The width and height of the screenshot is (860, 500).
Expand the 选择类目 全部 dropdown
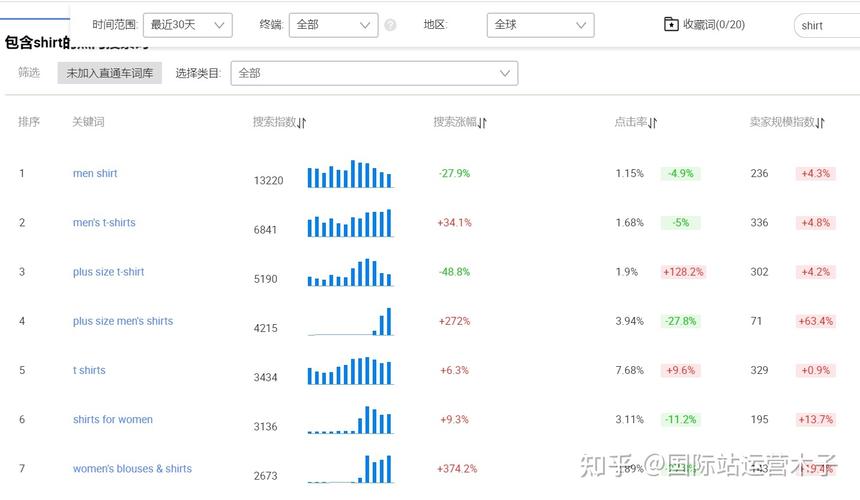click(374, 73)
